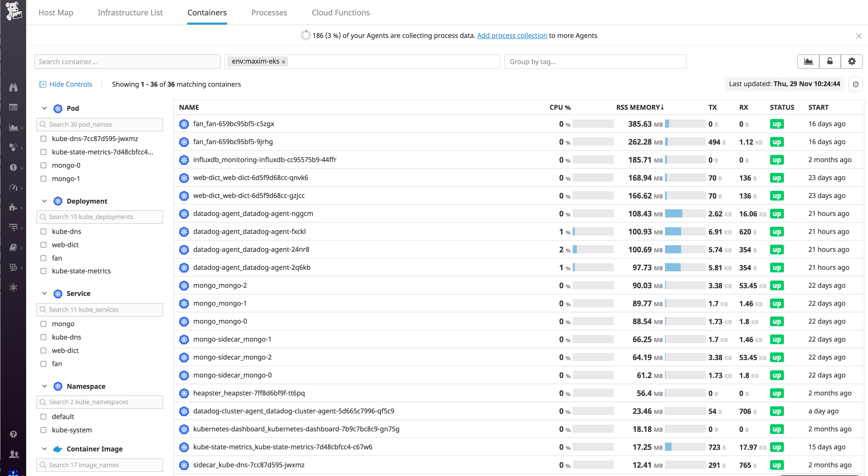Open Dashboards via the graph sidebar icon

coord(14,127)
